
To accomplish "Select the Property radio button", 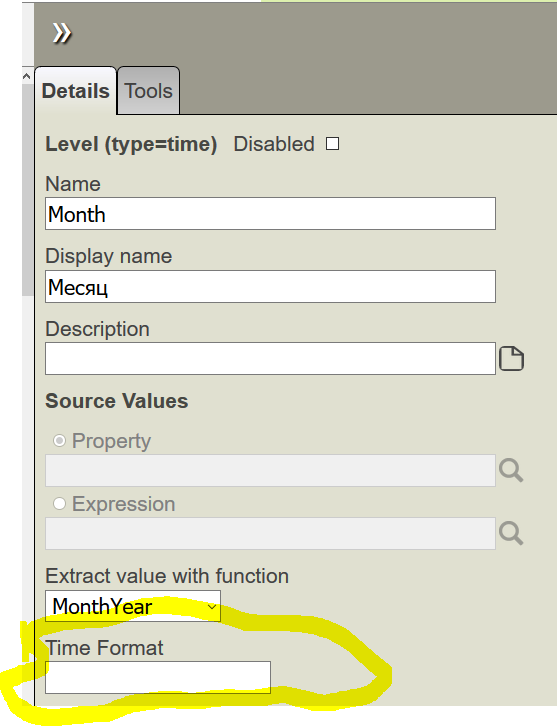I will click(x=59, y=440).
